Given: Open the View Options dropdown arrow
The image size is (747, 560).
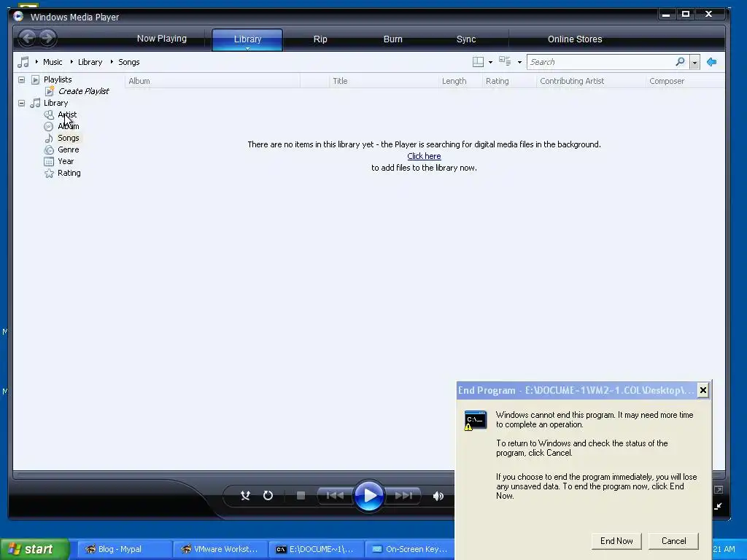Looking at the screenshot, I should tap(519, 63).
